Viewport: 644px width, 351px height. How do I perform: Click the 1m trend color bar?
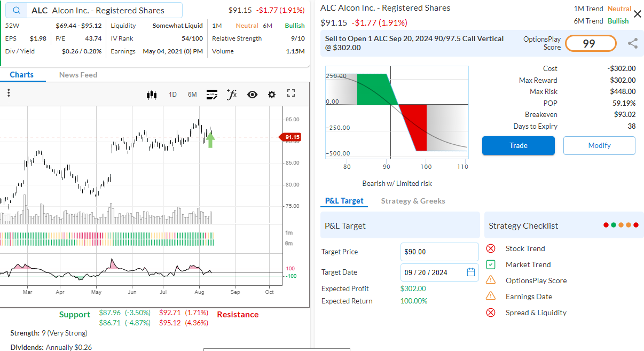(107, 235)
